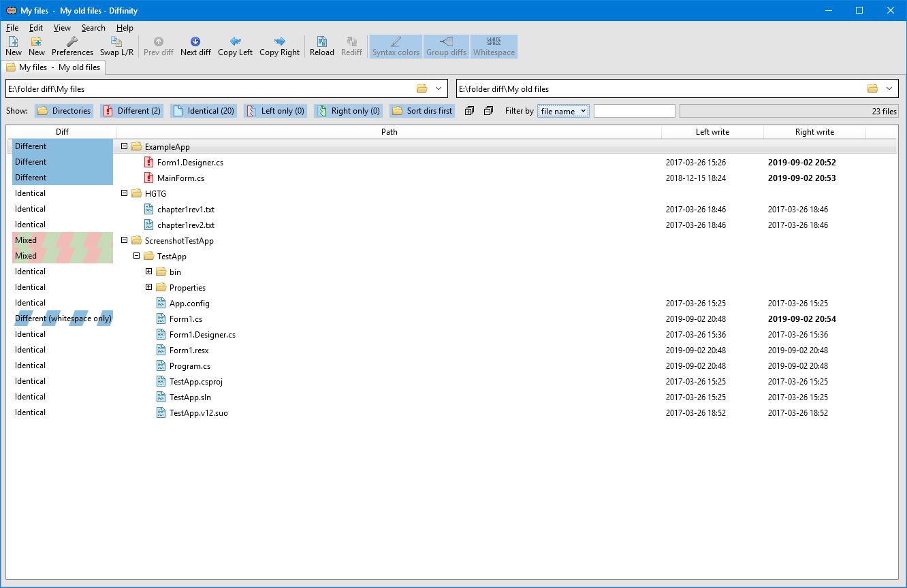
Task: Click the Copy Right toolbar icon
Action: 279,46
